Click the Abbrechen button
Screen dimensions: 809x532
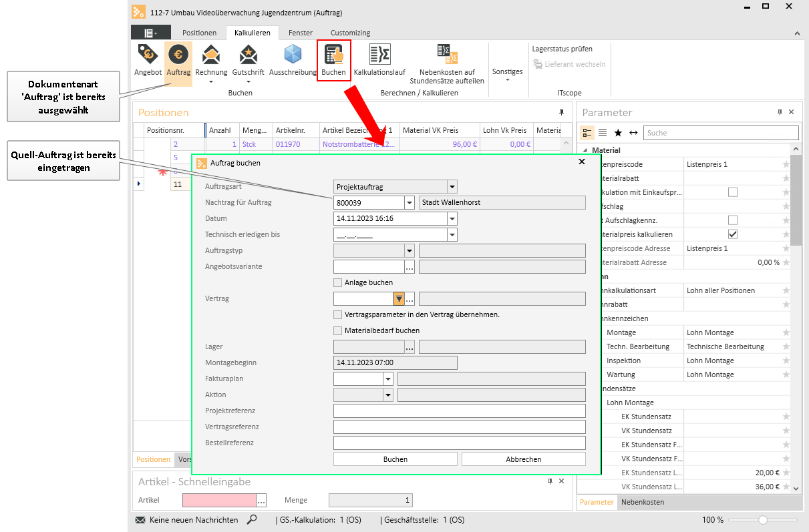point(524,459)
